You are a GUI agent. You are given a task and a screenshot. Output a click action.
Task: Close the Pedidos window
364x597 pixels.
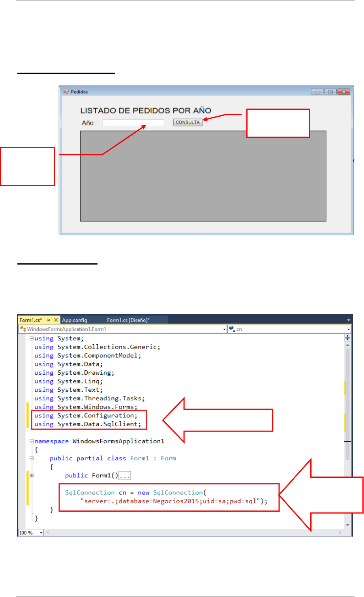(x=343, y=92)
